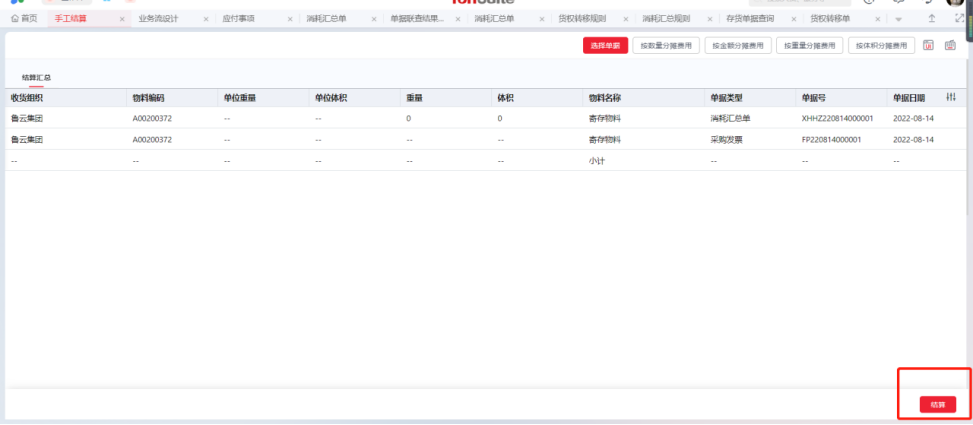
Task: Expand the tab overflow dropdown arrow
Action: (898, 19)
